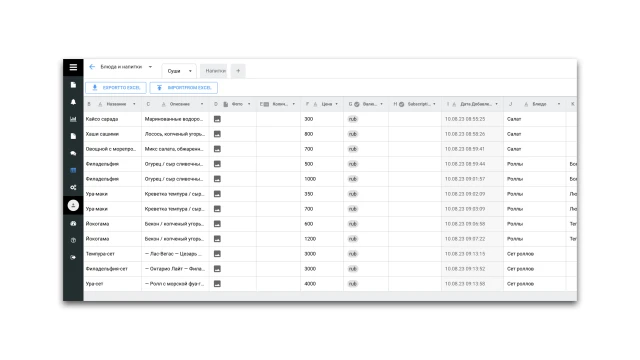Add a new tab with plus

pos(238,71)
